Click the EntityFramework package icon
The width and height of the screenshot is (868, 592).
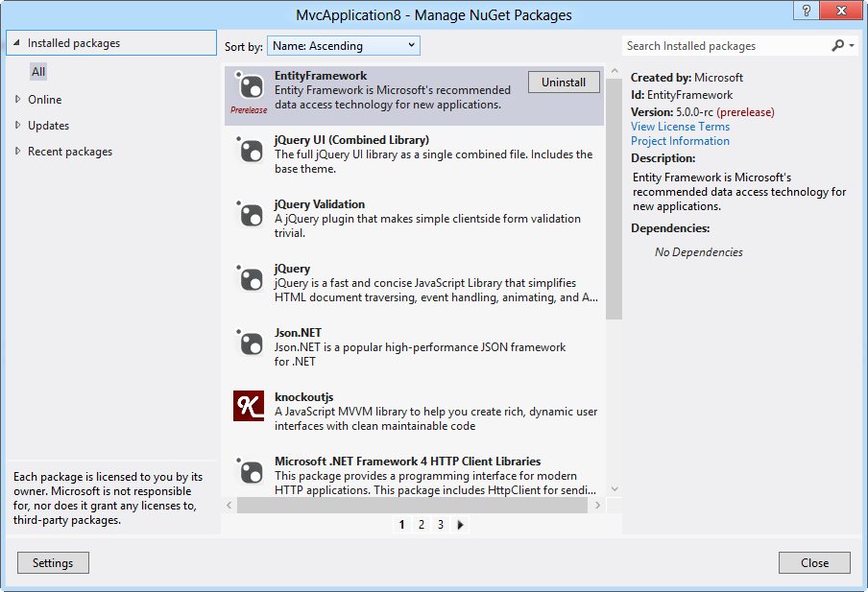(249, 85)
